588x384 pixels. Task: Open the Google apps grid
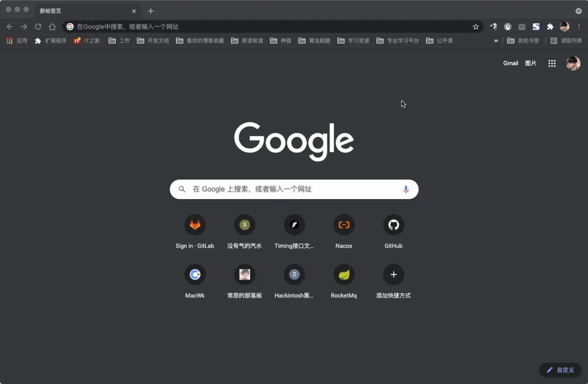(x=552, y=63)
